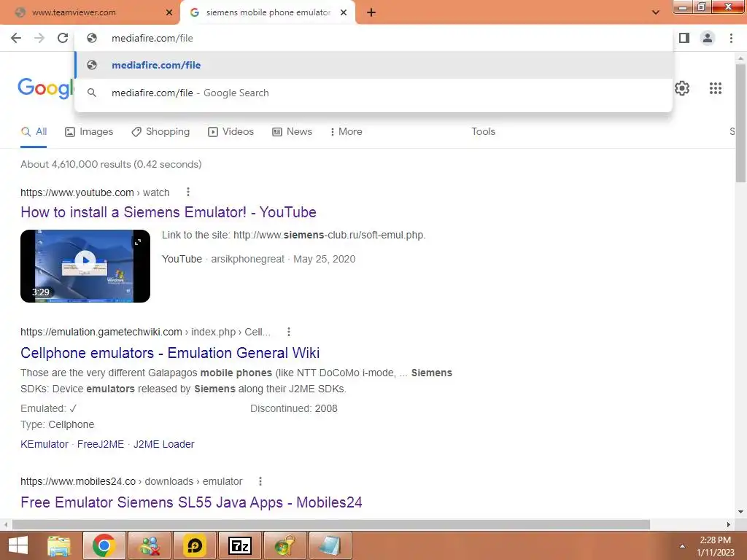Screen dimensions: 747x560
Task: Toggle the Chrome side panel
Action: pos(684,38)
